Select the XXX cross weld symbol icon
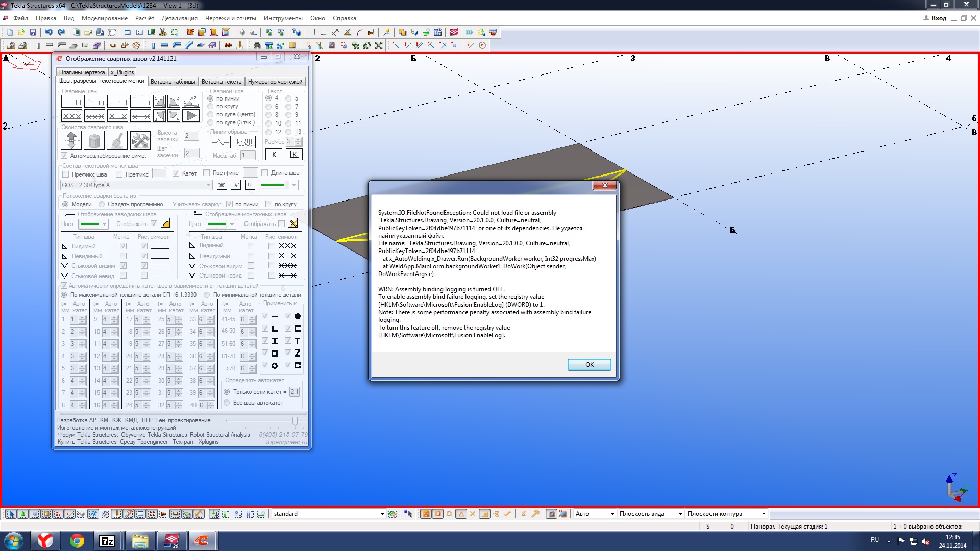 coord(71,116)
